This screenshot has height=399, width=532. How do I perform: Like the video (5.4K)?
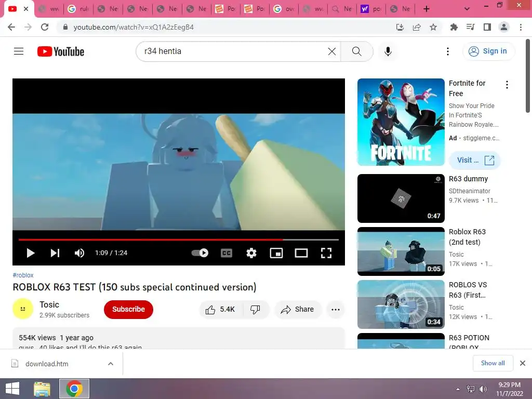220,309
